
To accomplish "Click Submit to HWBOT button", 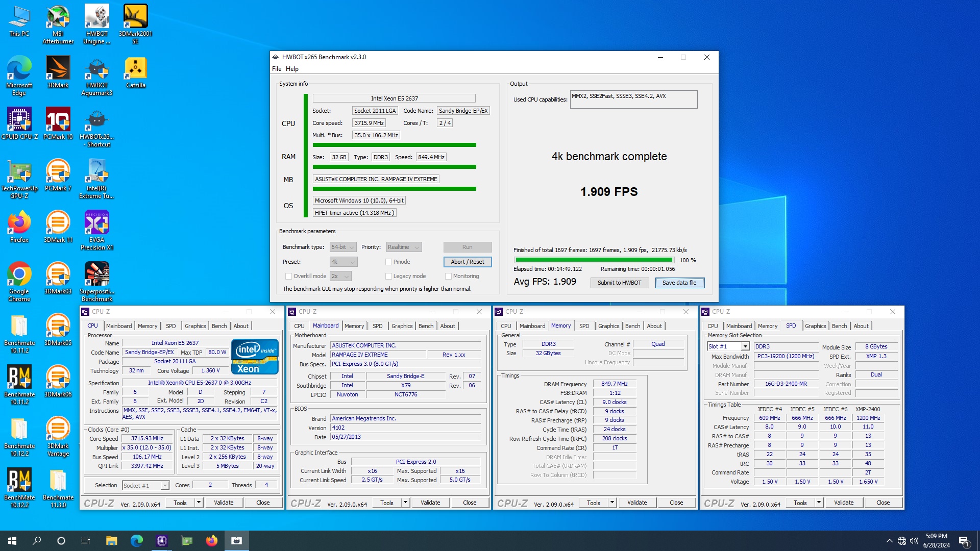I will pyautogui.click(x=619, y=283).
